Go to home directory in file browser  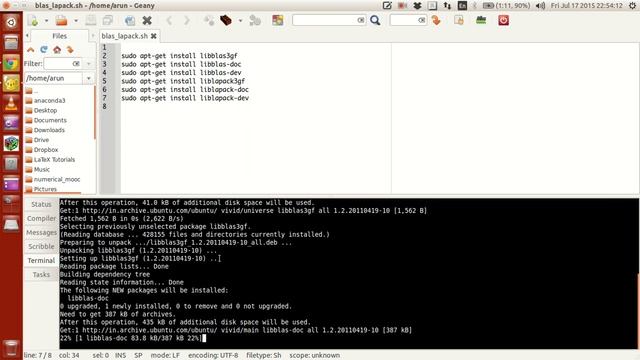point(57,50)
